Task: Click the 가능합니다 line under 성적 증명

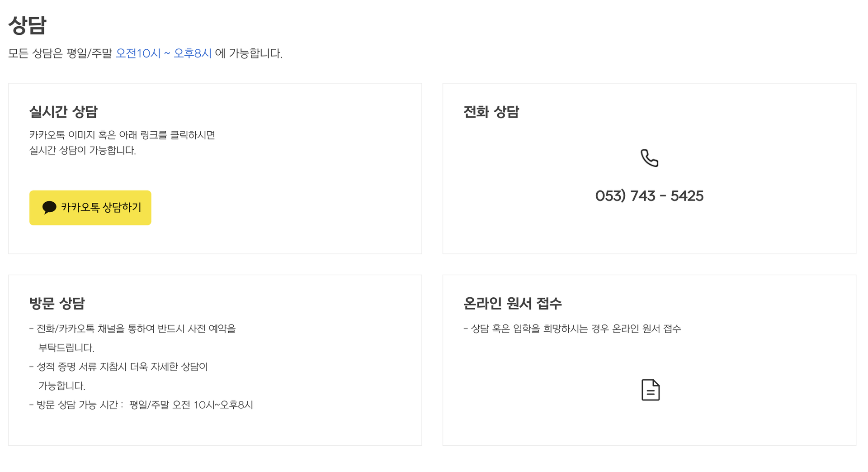Action: click(x=62, y=386)
